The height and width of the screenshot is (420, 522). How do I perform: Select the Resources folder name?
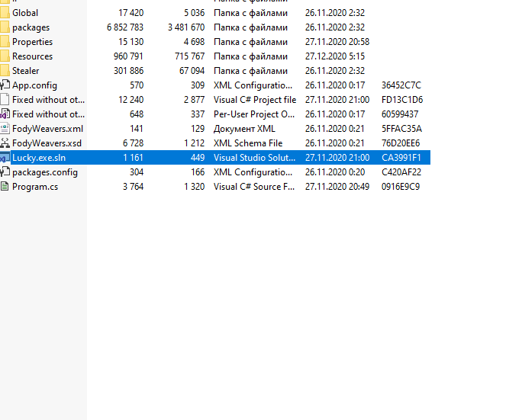[32, 56]
